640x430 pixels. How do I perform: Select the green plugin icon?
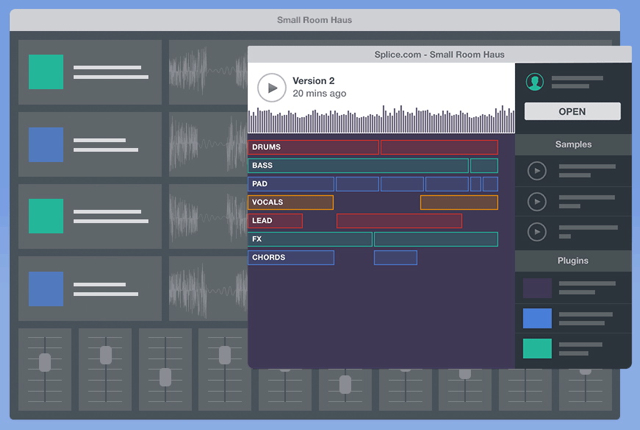(x=537, y=349)
